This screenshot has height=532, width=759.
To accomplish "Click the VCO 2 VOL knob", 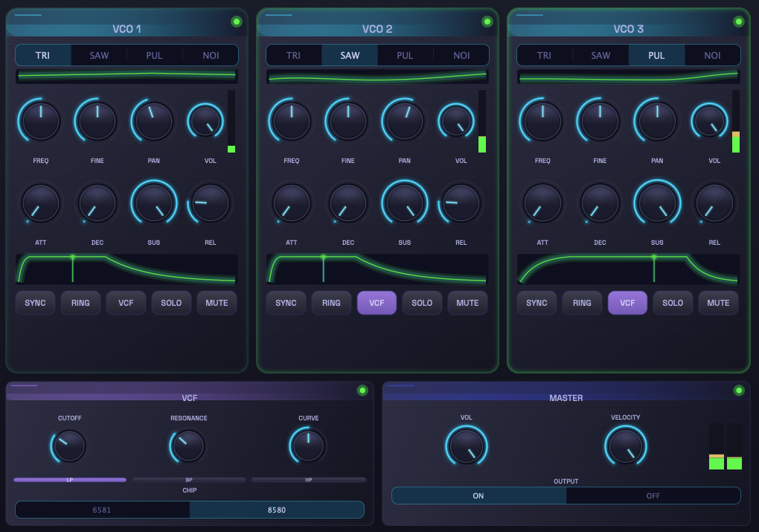I will click(x=457, y=121).
